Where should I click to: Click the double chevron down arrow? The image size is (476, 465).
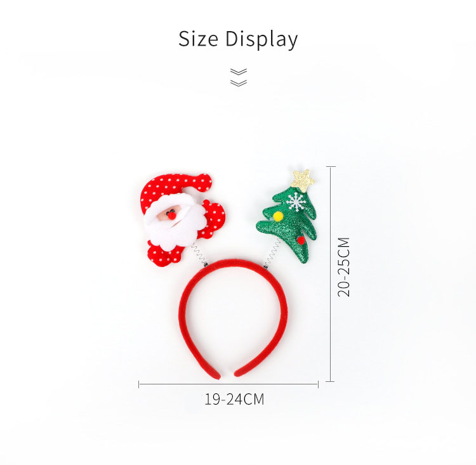point(239,77)
